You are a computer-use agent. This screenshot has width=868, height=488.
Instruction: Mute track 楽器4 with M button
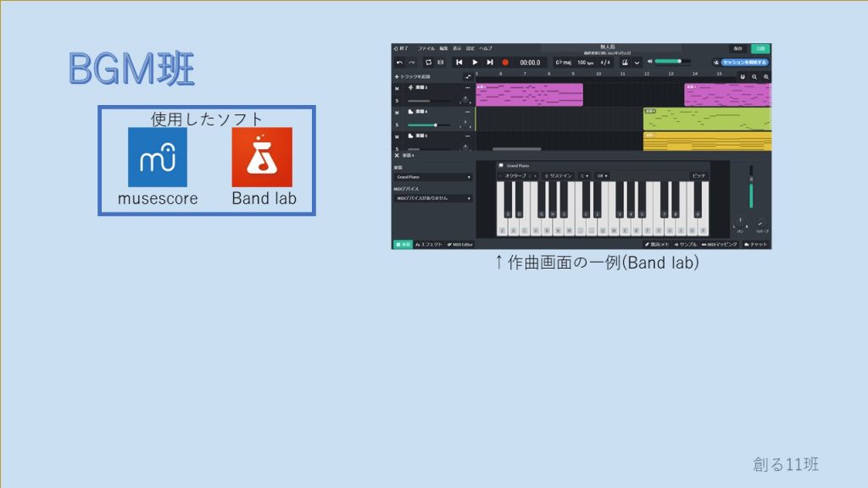(397, 113)
